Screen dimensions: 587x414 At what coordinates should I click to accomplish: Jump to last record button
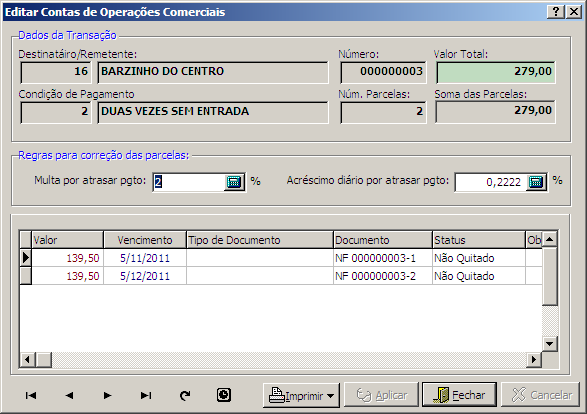(x=146, y=395)
